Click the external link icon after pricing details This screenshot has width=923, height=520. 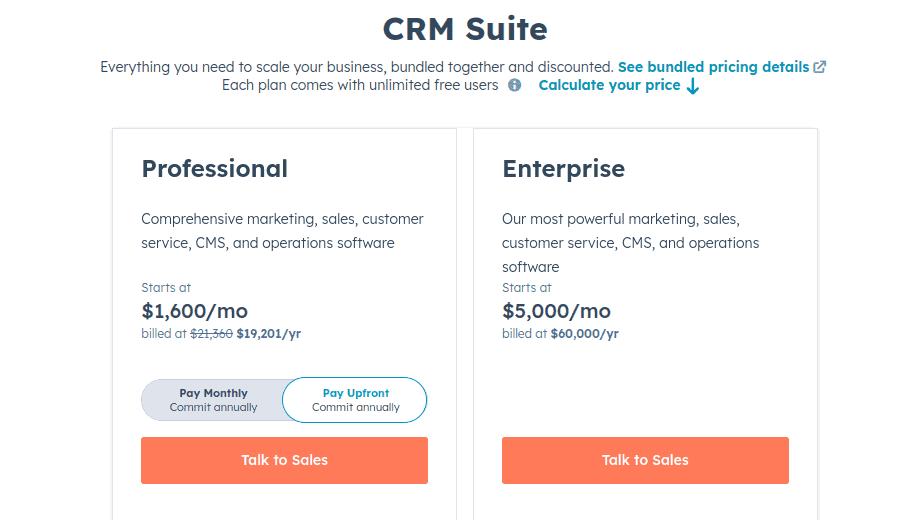click(819, 67)
